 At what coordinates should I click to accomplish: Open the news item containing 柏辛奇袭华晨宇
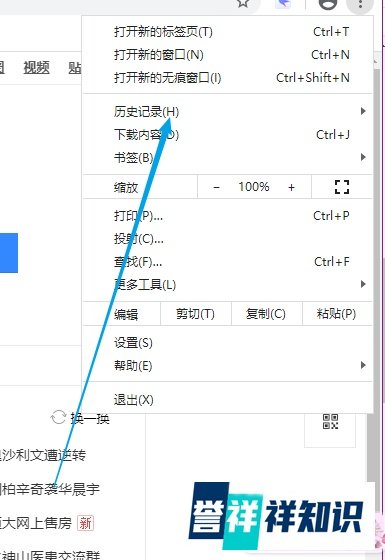tap(50, 489)
